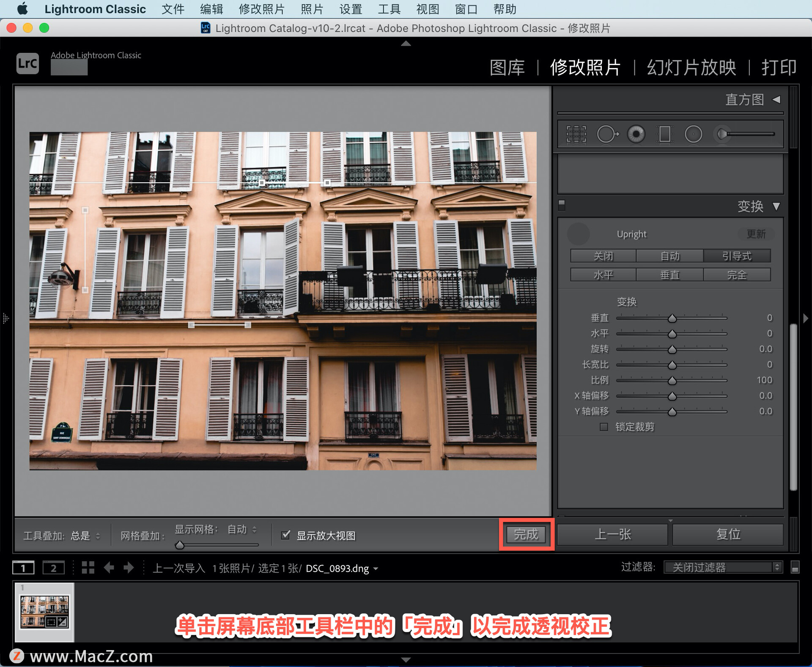This screenshot has height=667, width=812.
Task: Select the Graduated Filter tool
Action: 664,134
